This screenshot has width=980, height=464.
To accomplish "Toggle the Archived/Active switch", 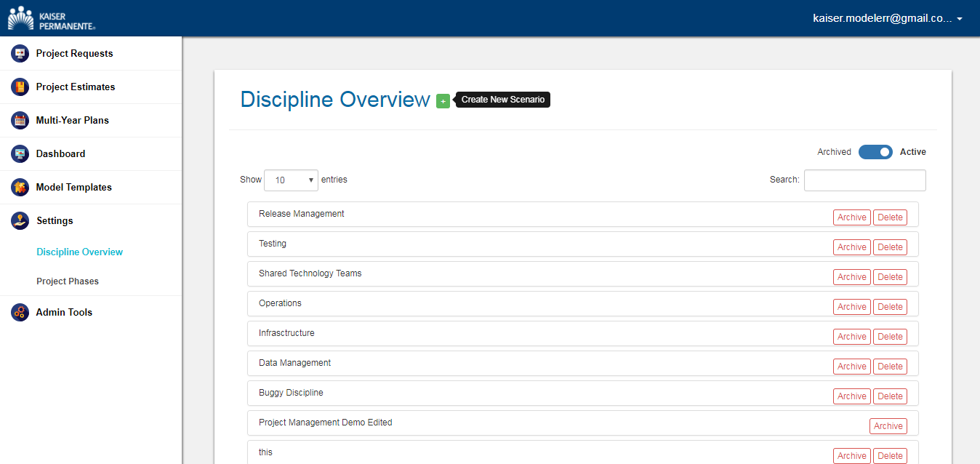I will tap(875, 152).
